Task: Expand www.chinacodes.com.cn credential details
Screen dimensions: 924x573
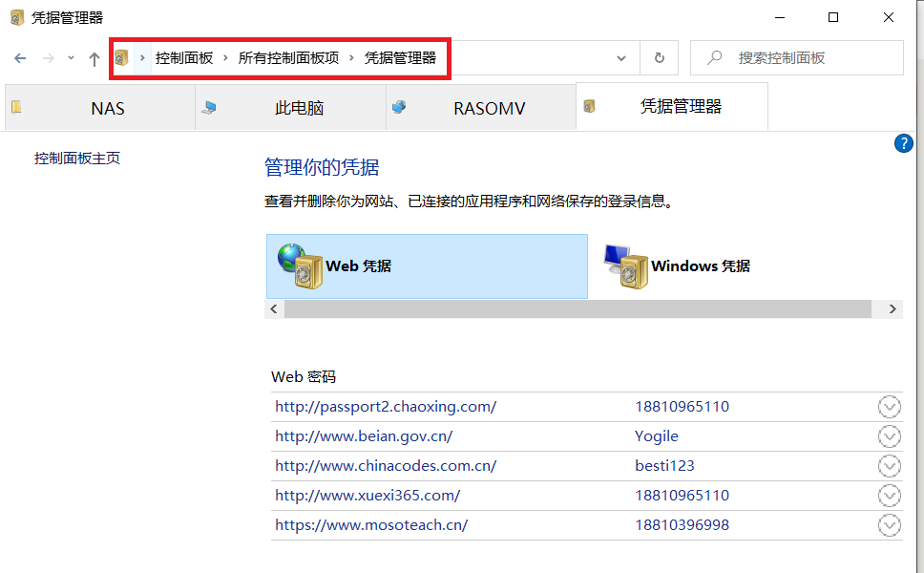Action: [890, 466]
